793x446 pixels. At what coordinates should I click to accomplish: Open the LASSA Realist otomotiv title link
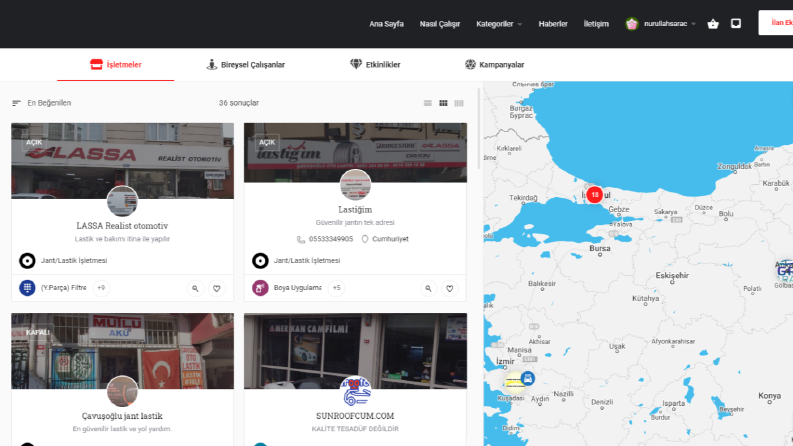coord(122,226)
